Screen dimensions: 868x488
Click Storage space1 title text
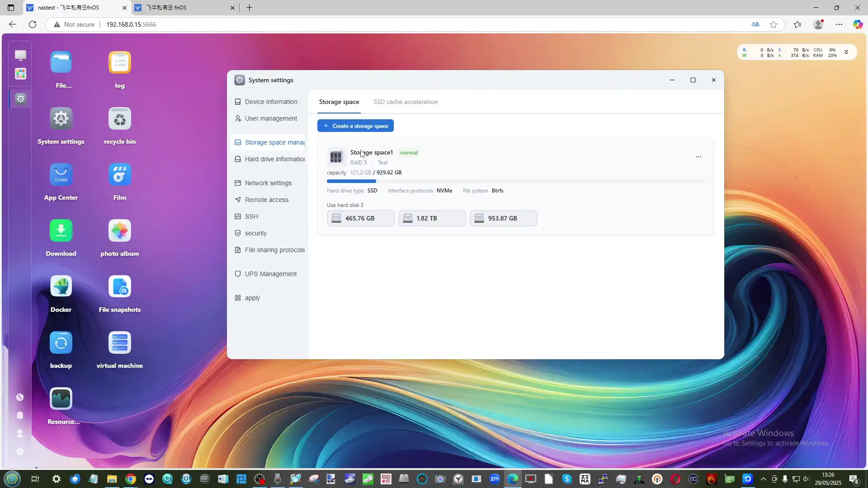pos(371,153)
